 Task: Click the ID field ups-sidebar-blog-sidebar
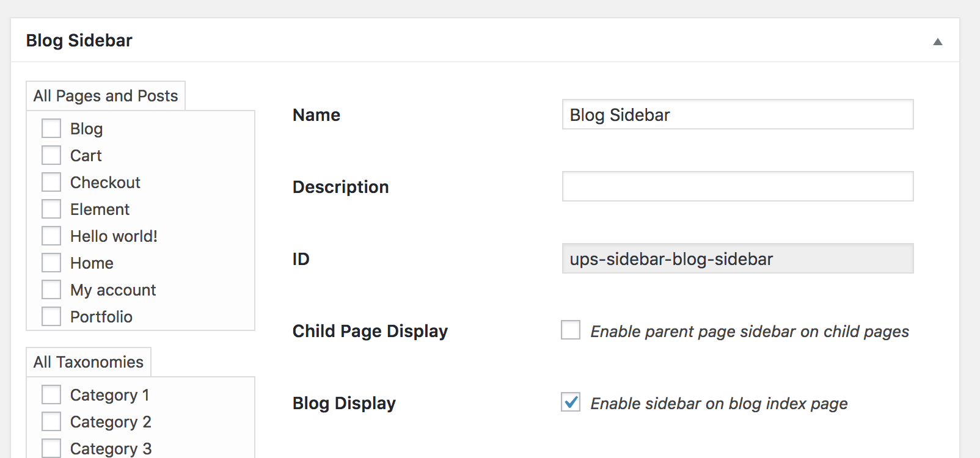coord(737,259)
